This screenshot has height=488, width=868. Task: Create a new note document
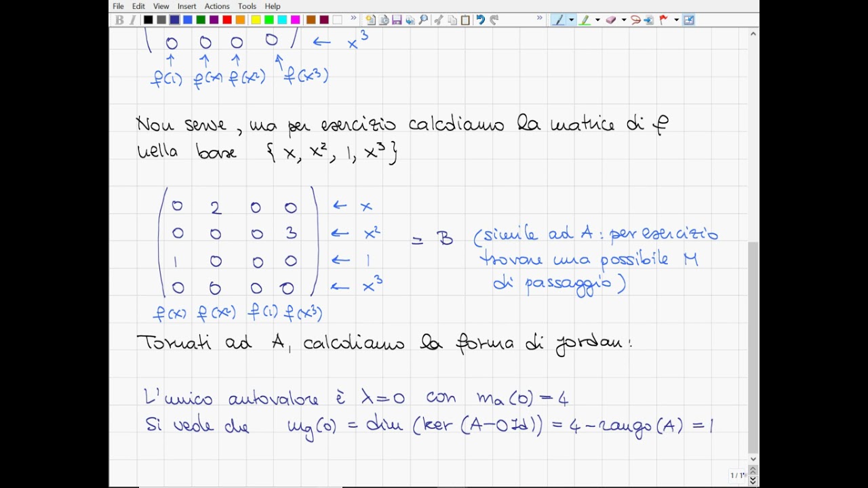[x=370, y=20]
